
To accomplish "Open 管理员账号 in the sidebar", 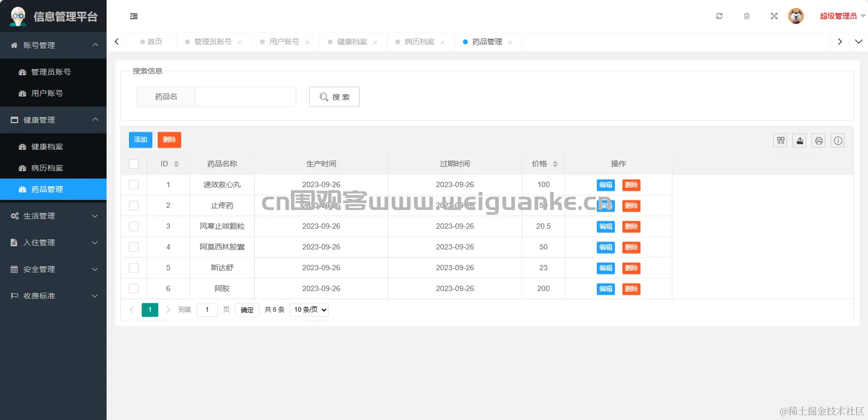I will coord(53,72).
